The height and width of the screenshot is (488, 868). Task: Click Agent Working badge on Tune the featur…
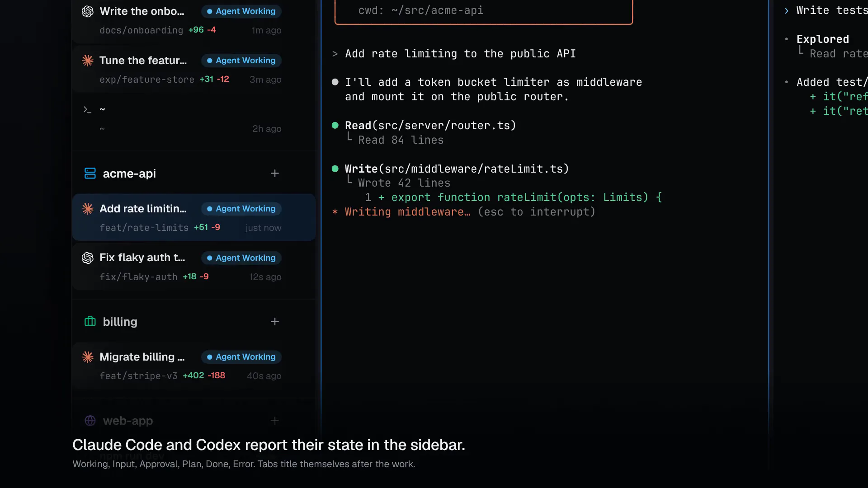[x=241, y=61]
